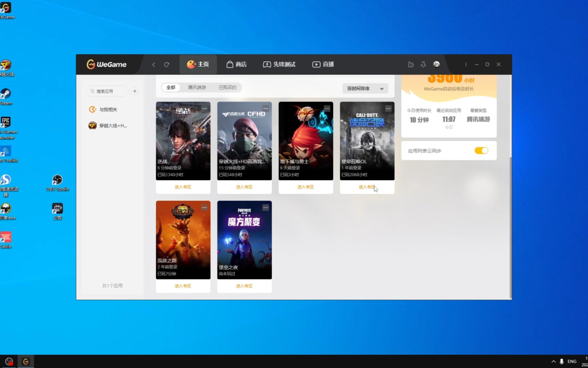Viewport: 588px width, 368px height.
Task: Open more options on 使命召唤OL card
Action: (x=388, y=108)
